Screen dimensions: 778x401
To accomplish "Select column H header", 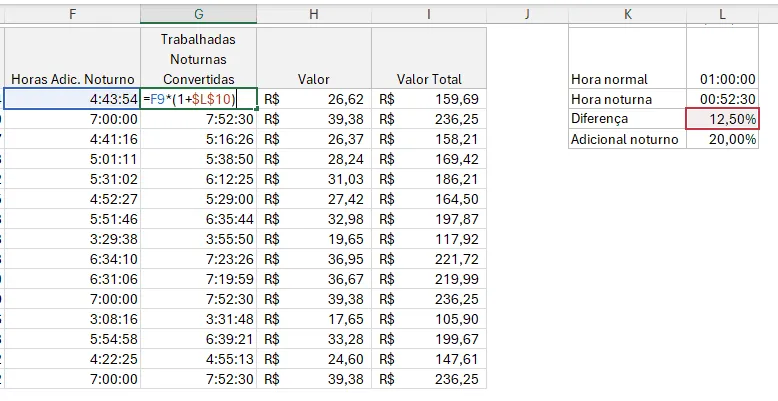I will pos(314,14).
